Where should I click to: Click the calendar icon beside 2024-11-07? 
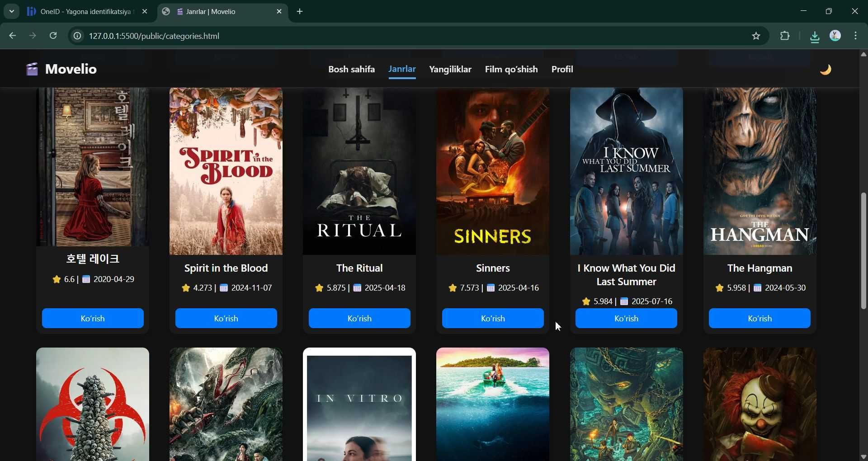[x=224, y=288]
